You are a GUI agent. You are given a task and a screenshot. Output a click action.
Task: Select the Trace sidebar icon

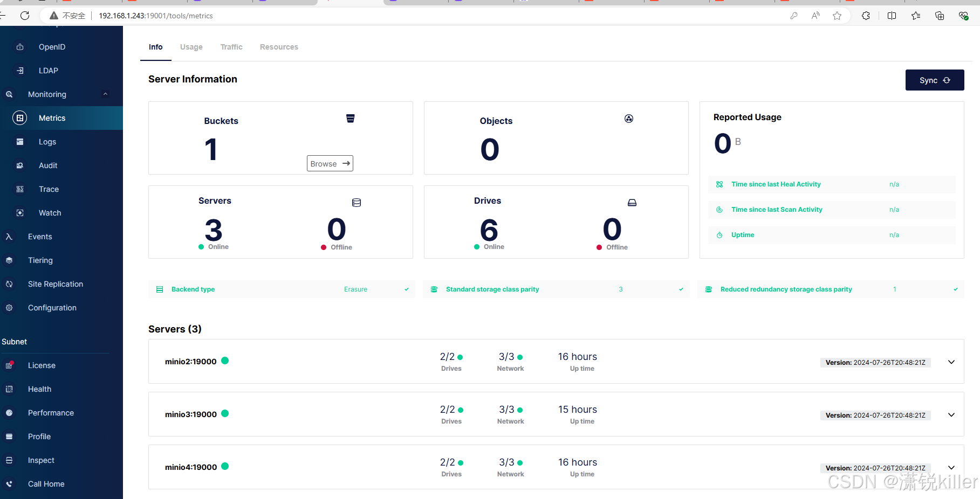[20, 189]
